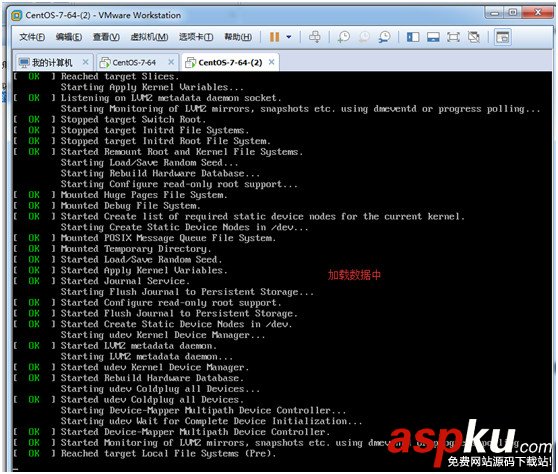Screen dimensions: 558x474
Task: Click the line 'Reached target Slices.'
Action: (120, 77)
